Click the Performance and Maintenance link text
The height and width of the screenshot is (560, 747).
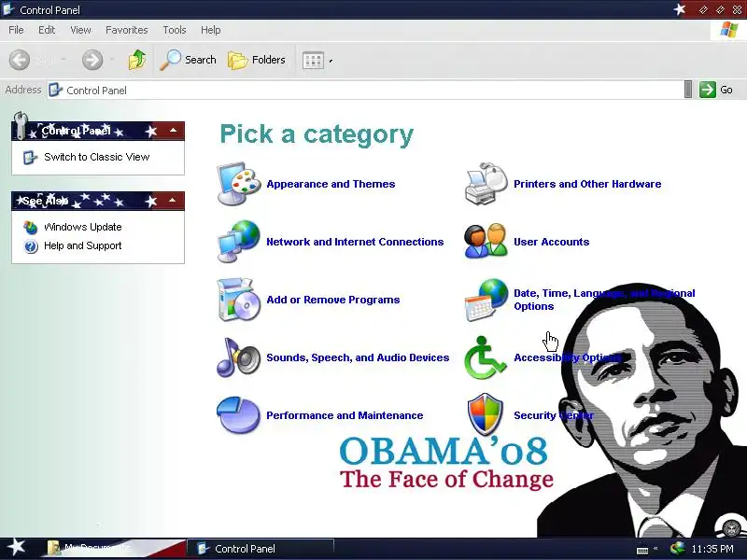(345, 415)
